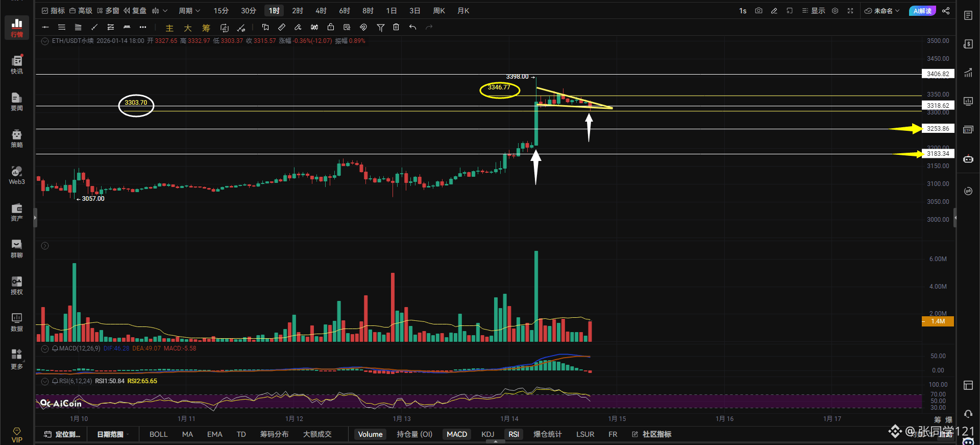This screenshot has height=445, width=980.
Task: Open the 数据 data sidebar icon
Action: point(17,322)
